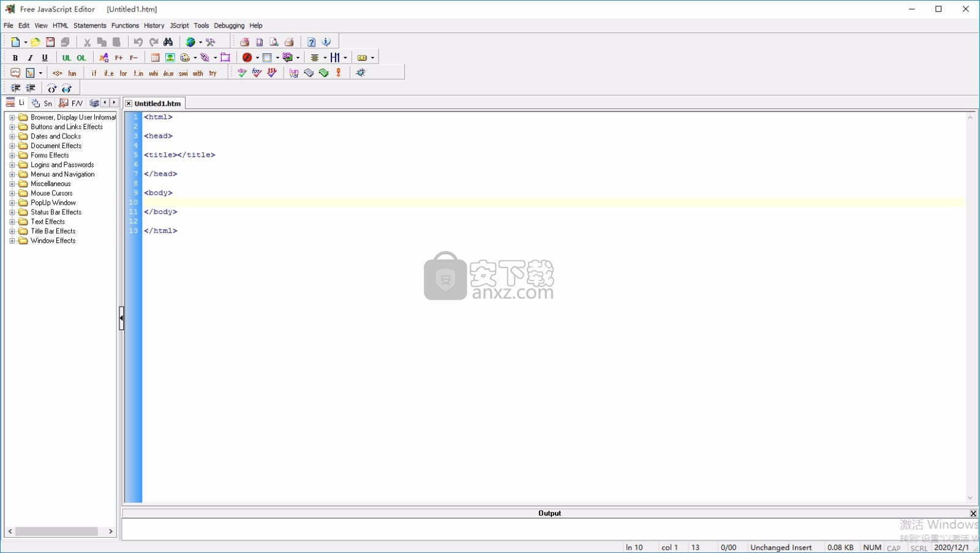Close the Untitled1.htm tab with its X

(x=129, y=103)
